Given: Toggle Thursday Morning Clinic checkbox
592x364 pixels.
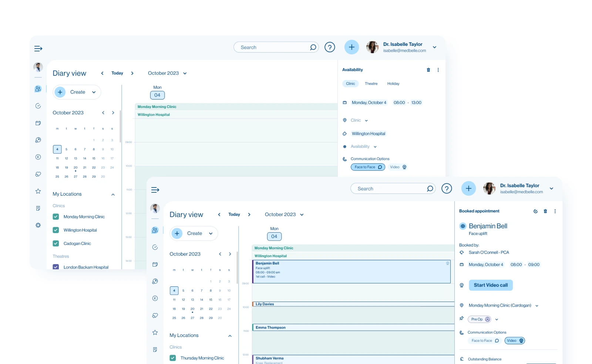Looking at the screenshot, I should (x=173, y=358).
